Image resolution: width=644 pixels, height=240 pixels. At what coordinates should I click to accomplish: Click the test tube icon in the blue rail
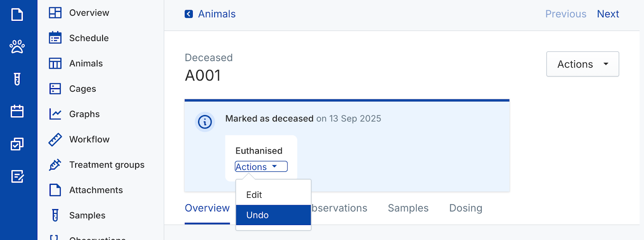click(17, 79)
